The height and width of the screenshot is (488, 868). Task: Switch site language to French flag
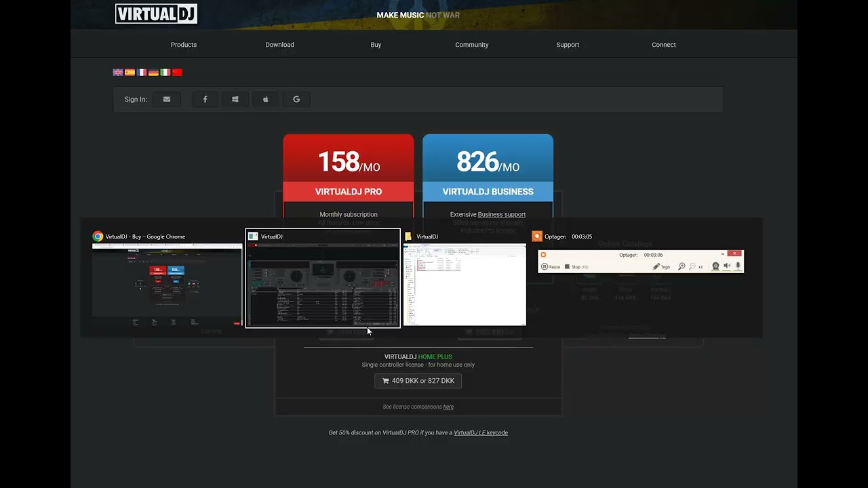[x=142, y=73]
